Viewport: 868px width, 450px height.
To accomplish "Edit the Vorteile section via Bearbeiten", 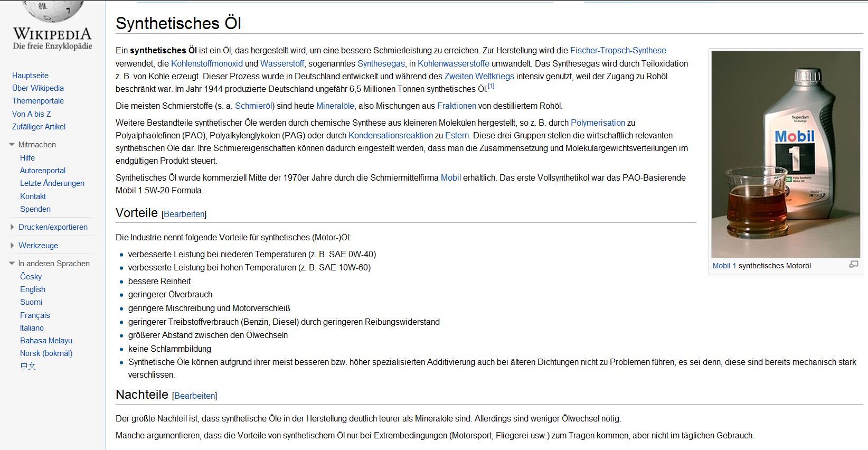I will coord(184,214).
